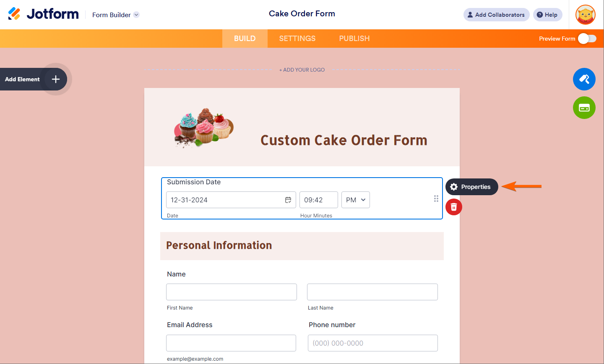
Task: Click the user avatar profile picture
Action: tap(586, 15)
